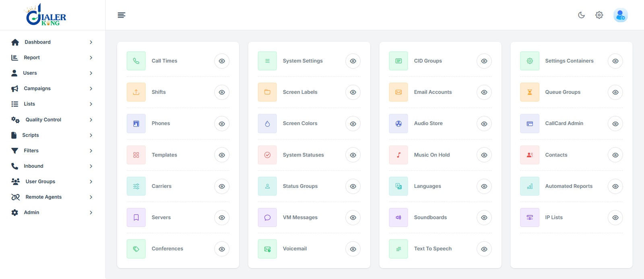Click the Carriers sliders icon
The height and width of the screenshot is (279, 644).
(x=136, y=186)
